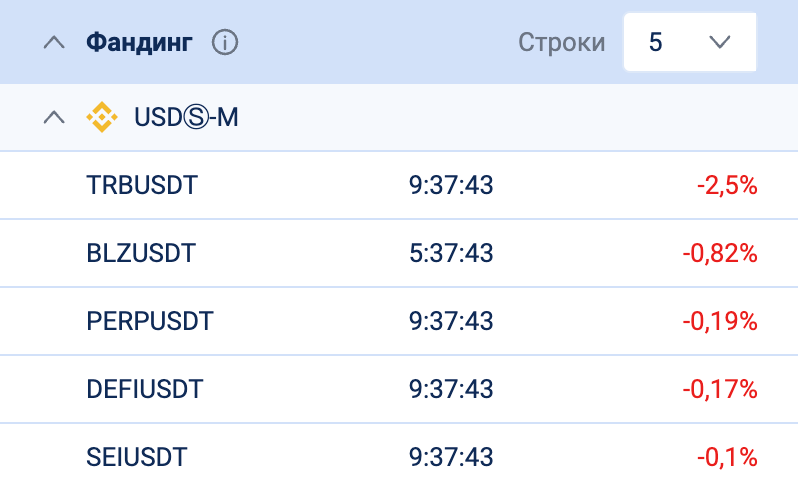The height and width of the screenshot is (488, 798).
Task: Click DEFIUSDT funding rate -0,17%
Action: point(720,389)
